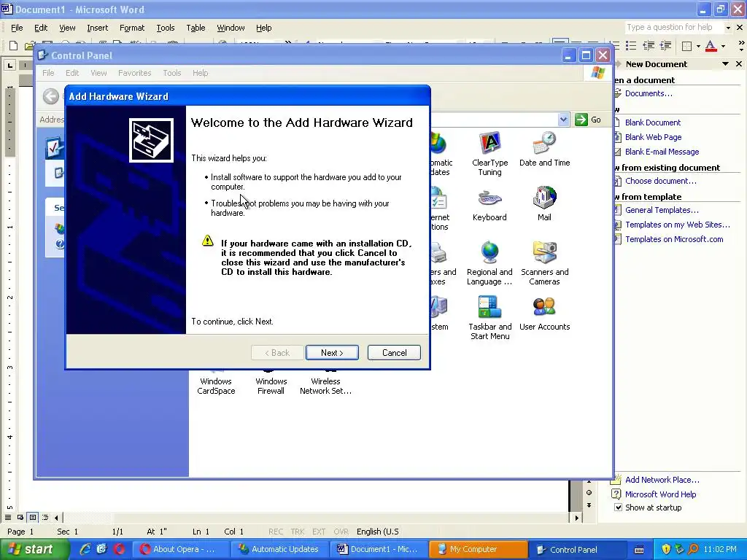Click Word's increase indent icon
The width and height of the screenshot is (747, 560).
click(665, 46)
